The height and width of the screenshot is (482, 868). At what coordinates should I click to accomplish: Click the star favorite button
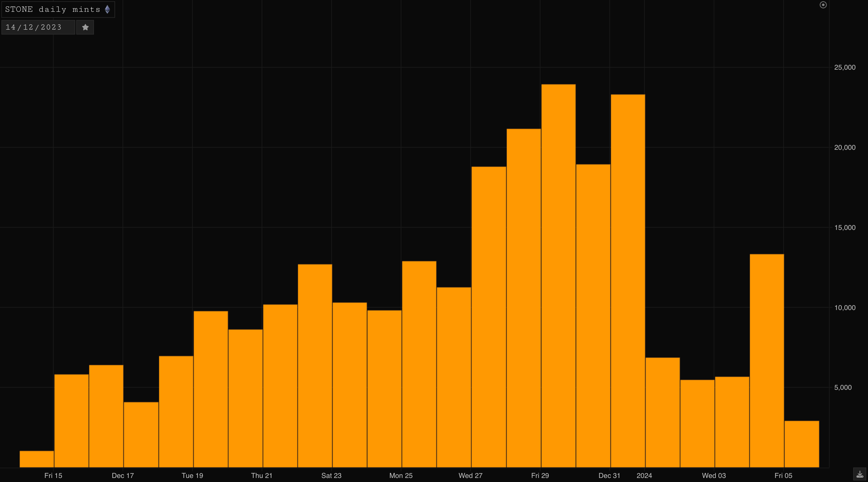pos(85,27)
